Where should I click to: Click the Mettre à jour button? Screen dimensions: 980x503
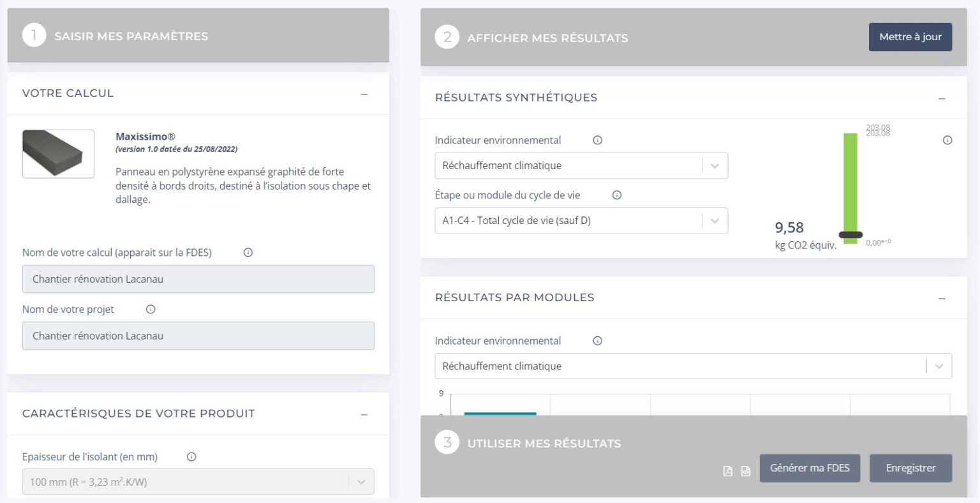point(910,36)
